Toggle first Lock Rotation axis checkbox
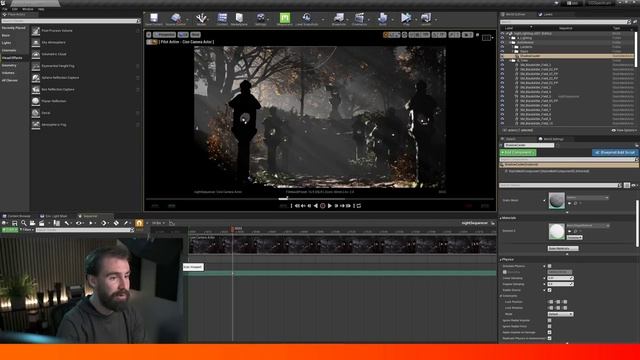Screen dimensions: 640x360 [x=551, y=308]
